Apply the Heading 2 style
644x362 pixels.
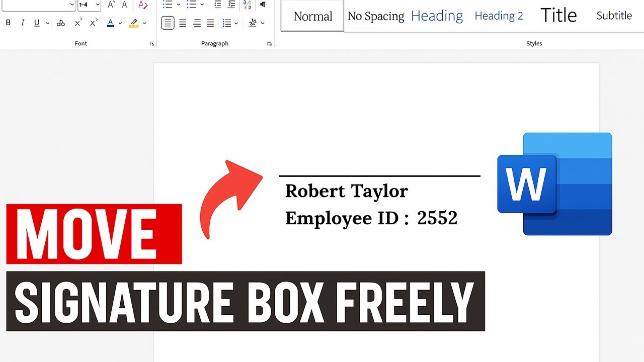(499, 16)
